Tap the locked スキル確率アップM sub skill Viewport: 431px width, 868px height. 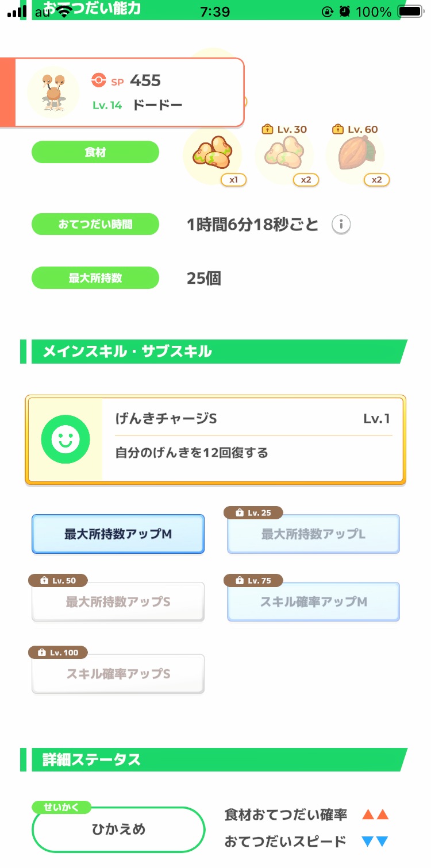pyautogui.click(x=313, y=602)
